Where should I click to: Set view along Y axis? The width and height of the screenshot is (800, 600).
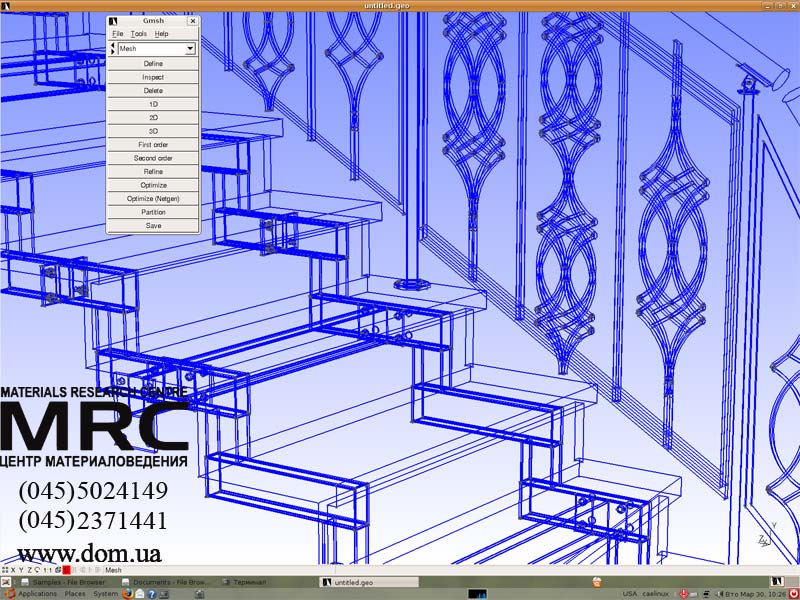click(x=21, y=570)
